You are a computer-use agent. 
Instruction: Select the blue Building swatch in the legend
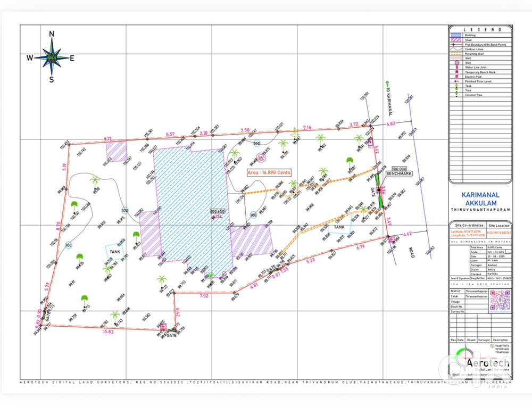pyautogui.click(x=456, y=35)
